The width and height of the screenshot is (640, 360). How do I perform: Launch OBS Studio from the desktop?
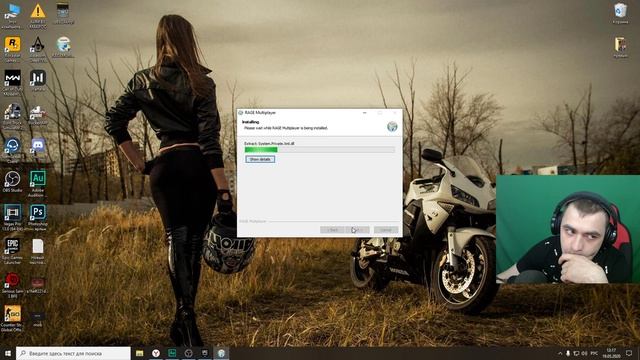pyautogui.click(x=12, y=182)
